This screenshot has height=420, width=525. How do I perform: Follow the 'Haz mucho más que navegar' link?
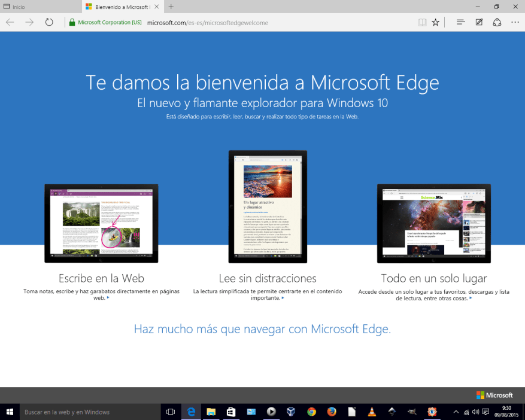click(262, 328)
